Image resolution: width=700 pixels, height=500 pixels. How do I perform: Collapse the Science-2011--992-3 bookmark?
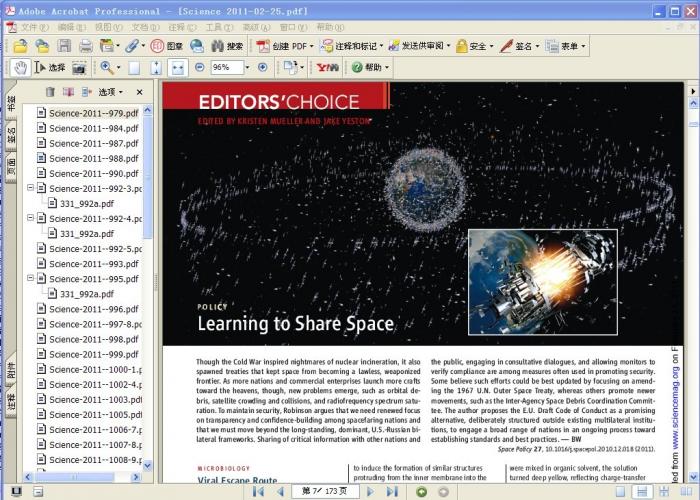[31, 188]
